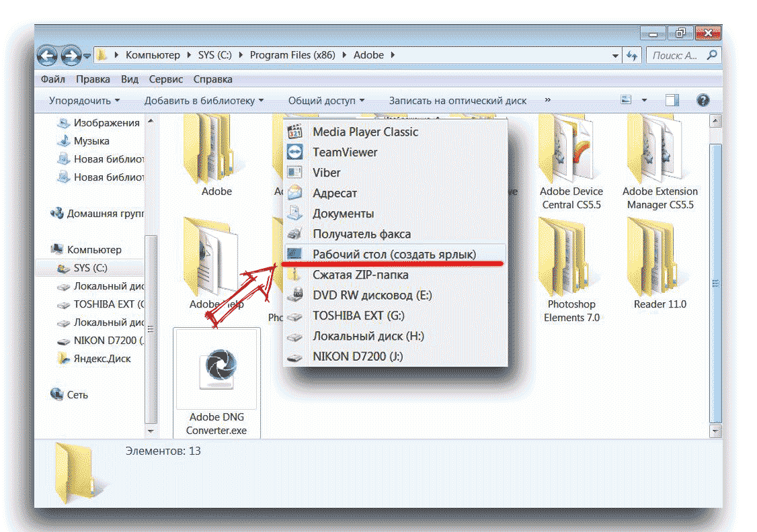Click the Forward navigation arrow

pos(71,56)
